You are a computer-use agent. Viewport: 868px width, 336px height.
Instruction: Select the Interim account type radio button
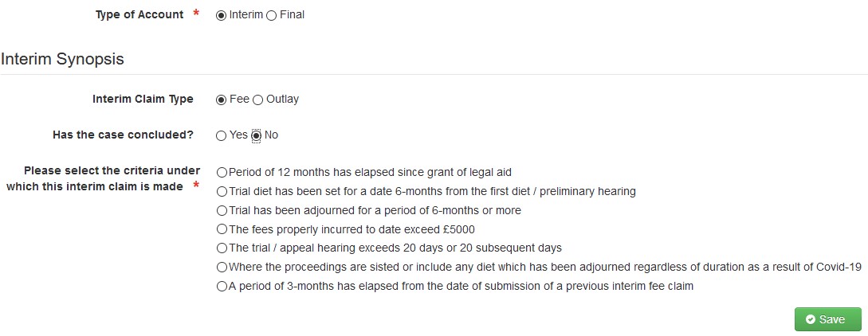pos(222,15)
